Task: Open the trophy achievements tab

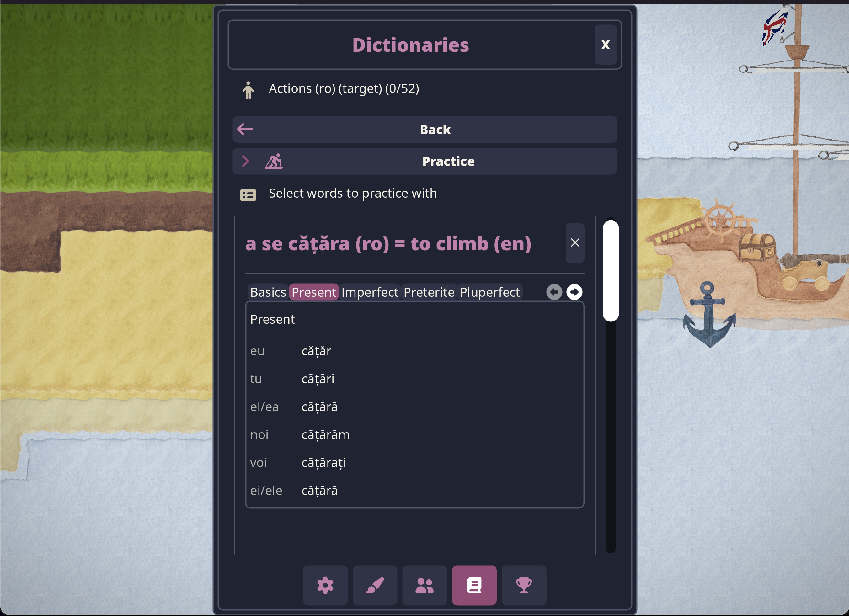Action: click(524, 585)
